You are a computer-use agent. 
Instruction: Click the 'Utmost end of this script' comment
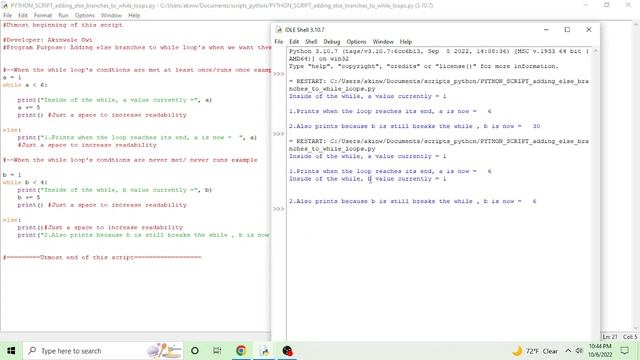coord(102,258)
